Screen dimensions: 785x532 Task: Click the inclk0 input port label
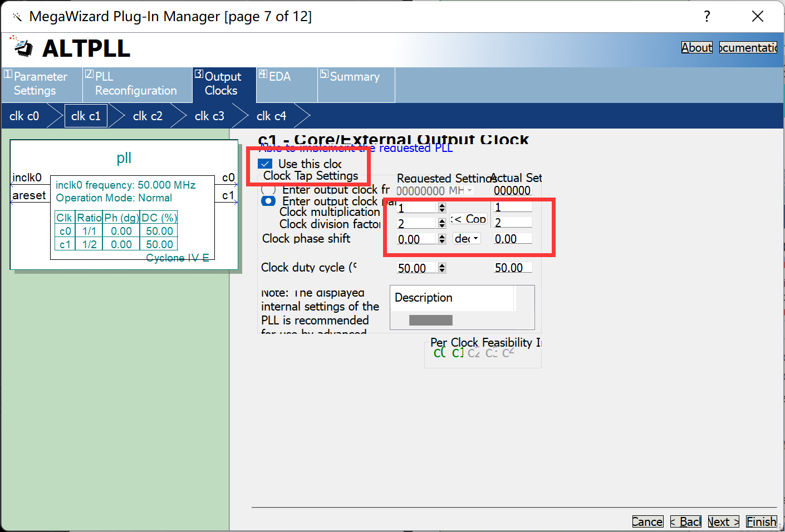coord(27,177)
